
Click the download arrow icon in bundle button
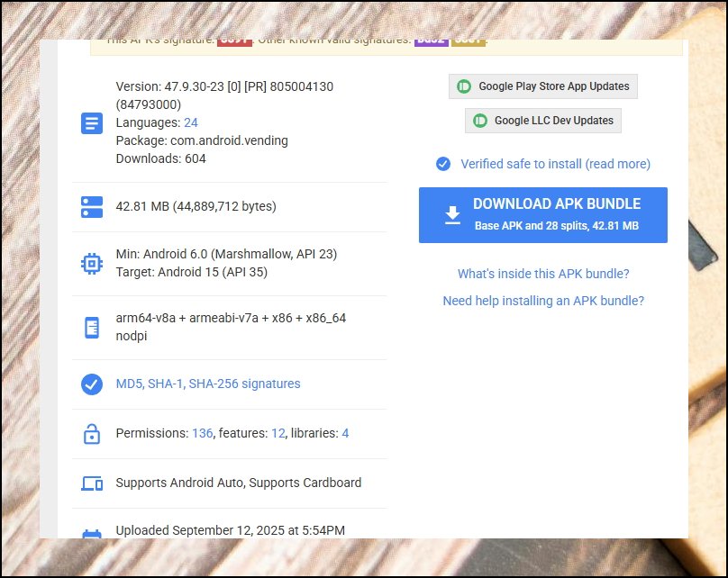[452, 215]
